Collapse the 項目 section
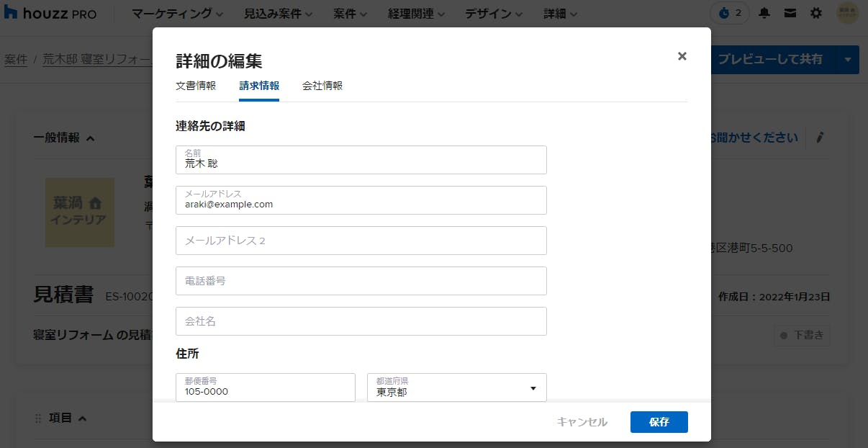This screenshot has width=868, height=448. pos(82,418)
